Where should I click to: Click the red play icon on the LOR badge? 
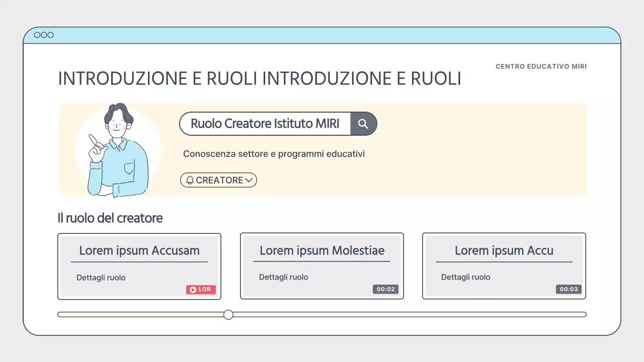[x=193, y=289]
